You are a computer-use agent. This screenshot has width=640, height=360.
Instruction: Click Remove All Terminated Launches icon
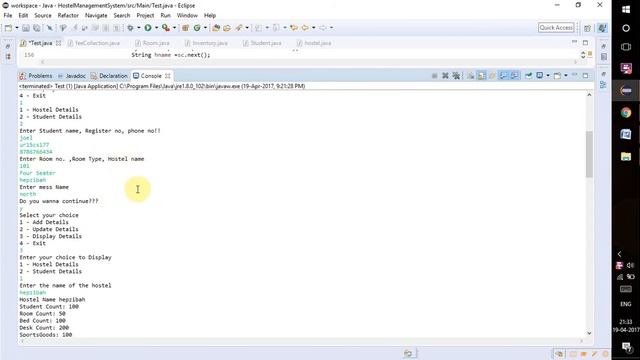(x=456, y=76)
